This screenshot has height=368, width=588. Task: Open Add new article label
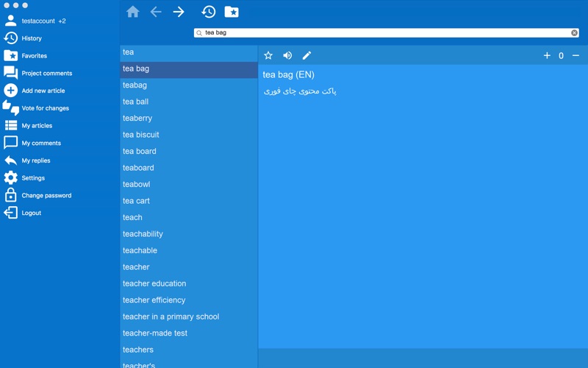(x=43, y=91)
